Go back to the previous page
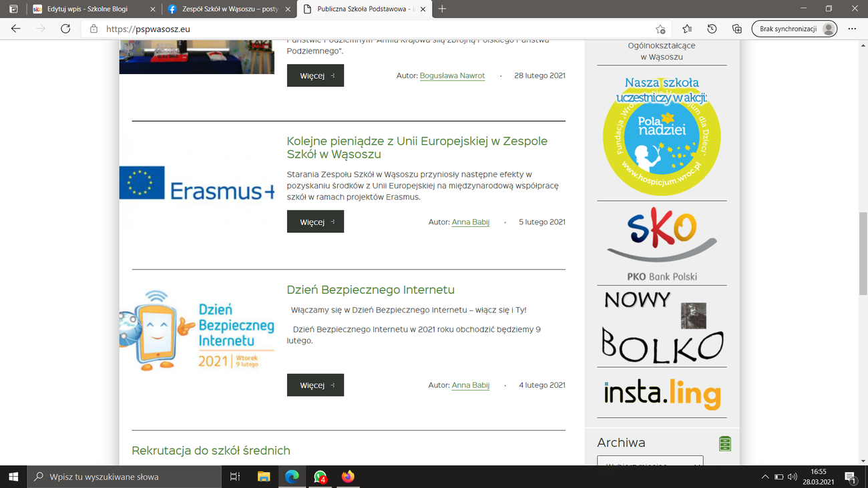Image resolution: width=868 pixels, height=488 pixels. click(x=16, y=29)
